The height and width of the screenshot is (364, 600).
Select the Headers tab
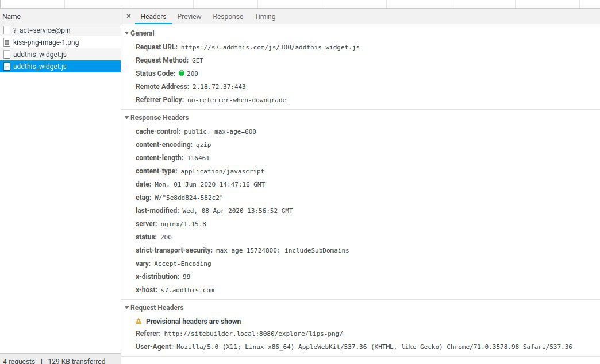153,17
